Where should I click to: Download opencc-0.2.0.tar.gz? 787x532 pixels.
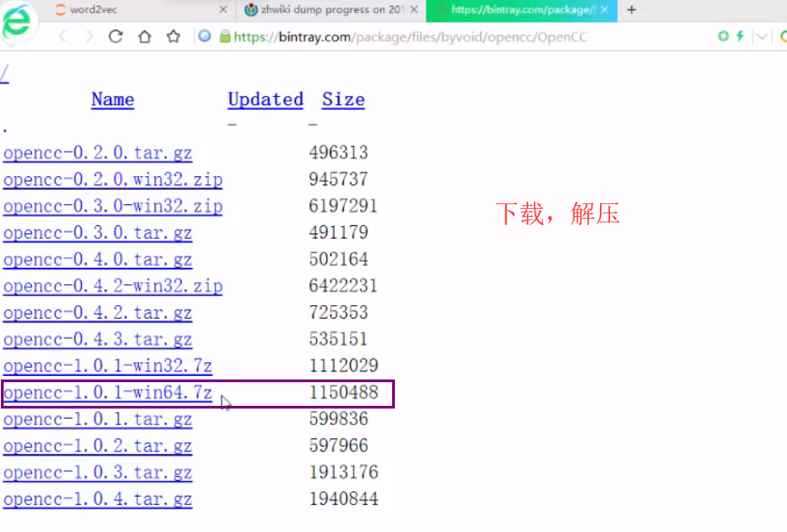coord(97,153)
